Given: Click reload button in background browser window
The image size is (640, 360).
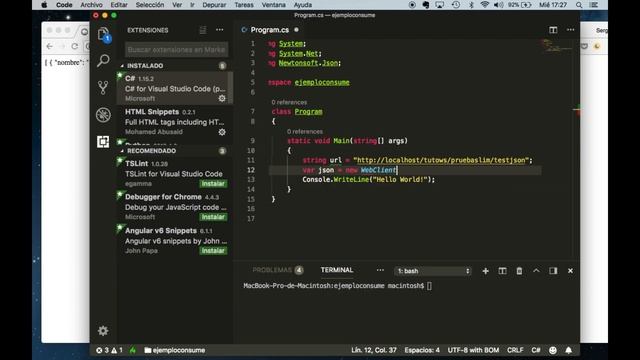Looking at the screenshot, I should click(x=75, y=46).
